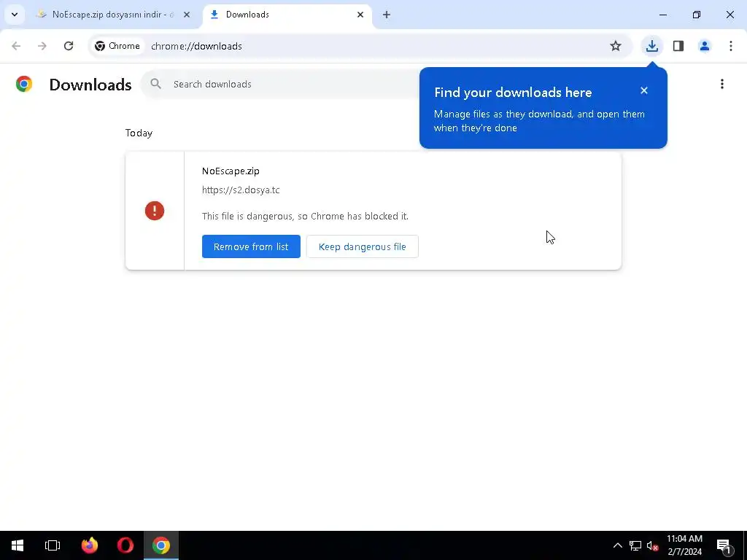Switch to the NoEscape.zip dosyasını indir tab
The height and width of the screenshot is (560, 747).
click(x=113, y=15)
